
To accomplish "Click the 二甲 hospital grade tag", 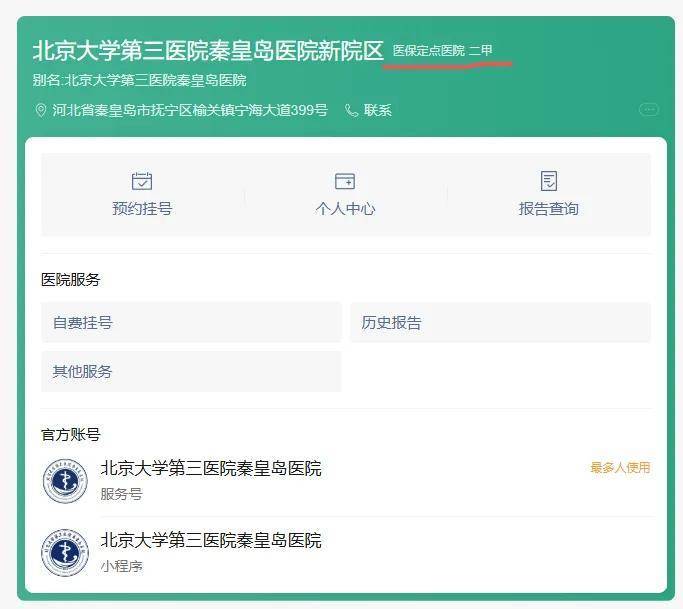I will coord(481,51).
